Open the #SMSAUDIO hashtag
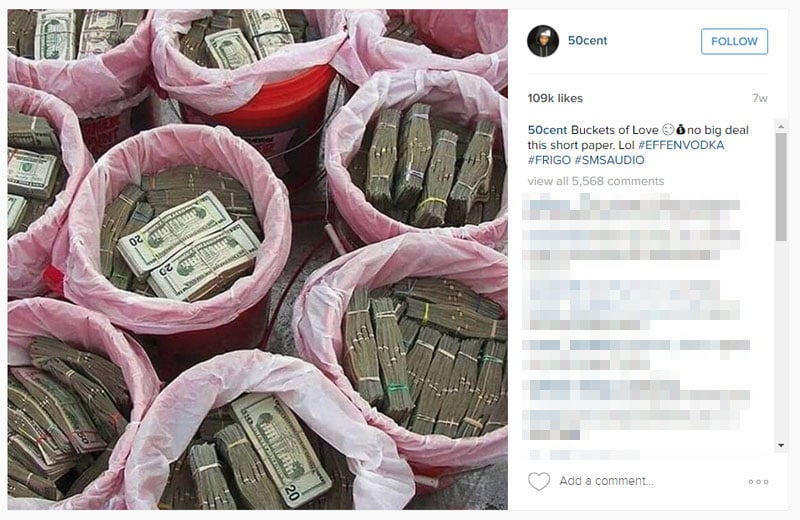Viewport: 800px width, 520px height. point(609,160)
